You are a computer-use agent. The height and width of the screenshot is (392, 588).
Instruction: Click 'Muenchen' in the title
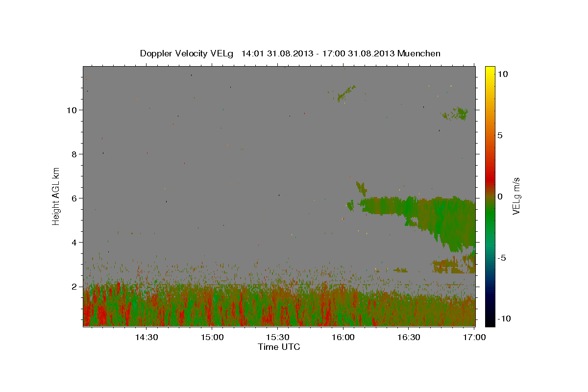tap(419, 53)
